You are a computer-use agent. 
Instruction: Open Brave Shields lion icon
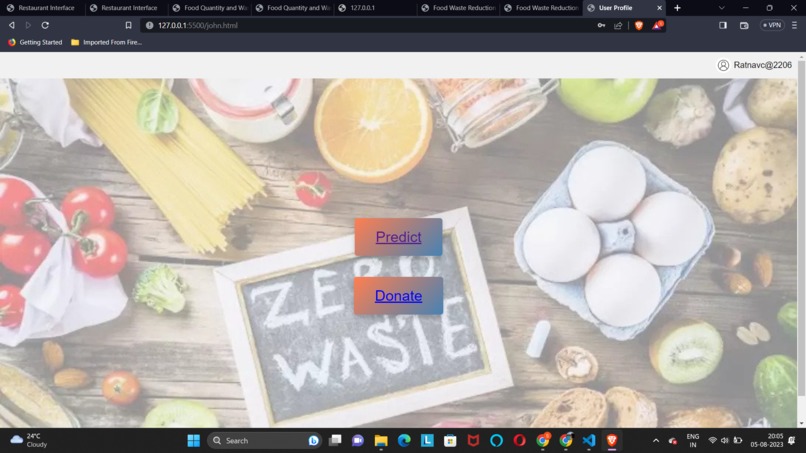(x=639, y=25)
